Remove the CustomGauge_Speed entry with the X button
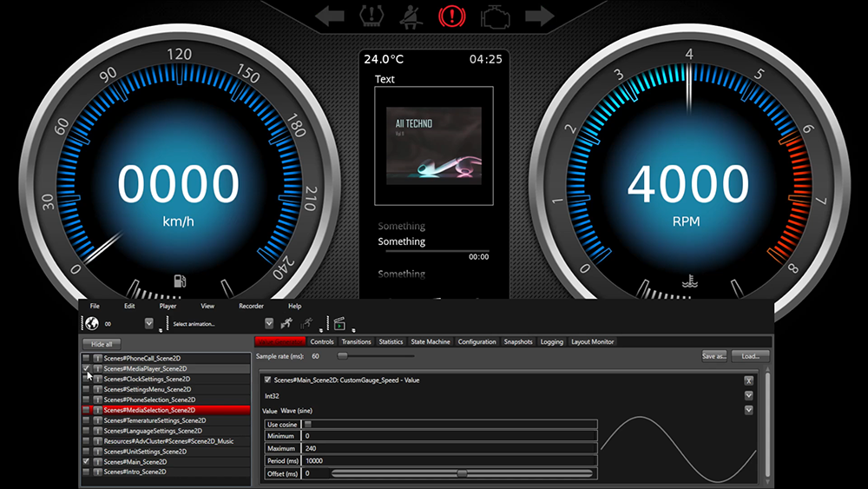The width and height of the screenshot is (868, 489). 748,380
